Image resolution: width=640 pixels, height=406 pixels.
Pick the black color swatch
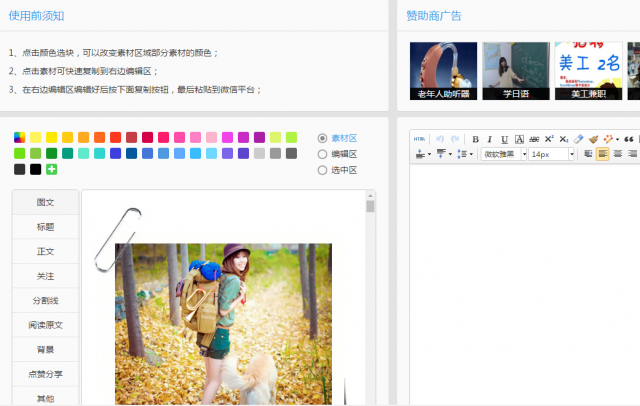tap(35, 169)
